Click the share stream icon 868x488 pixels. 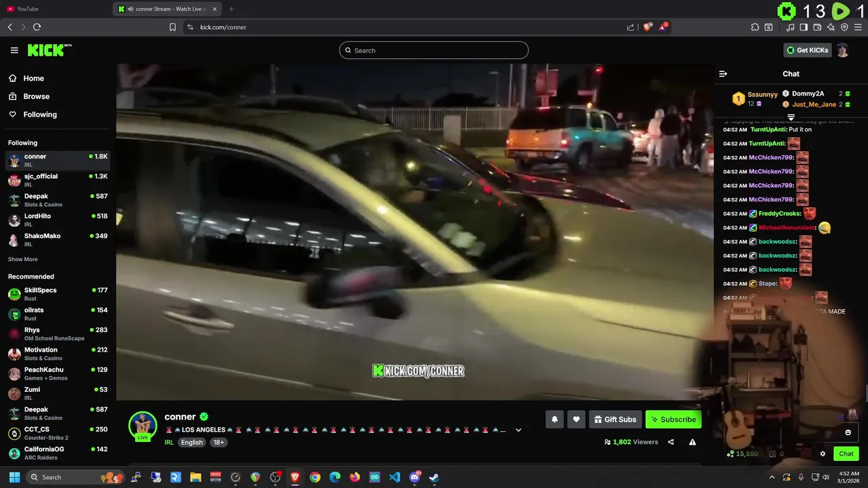point(671,442)
